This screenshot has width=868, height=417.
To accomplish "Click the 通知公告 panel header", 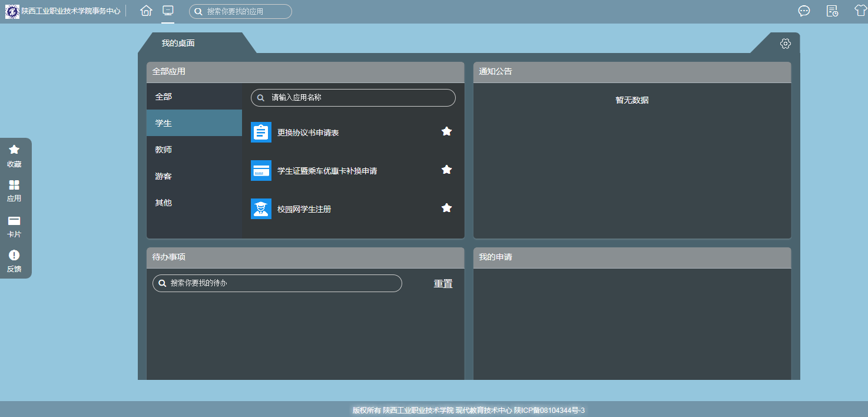I will click(x=632, y=72).
